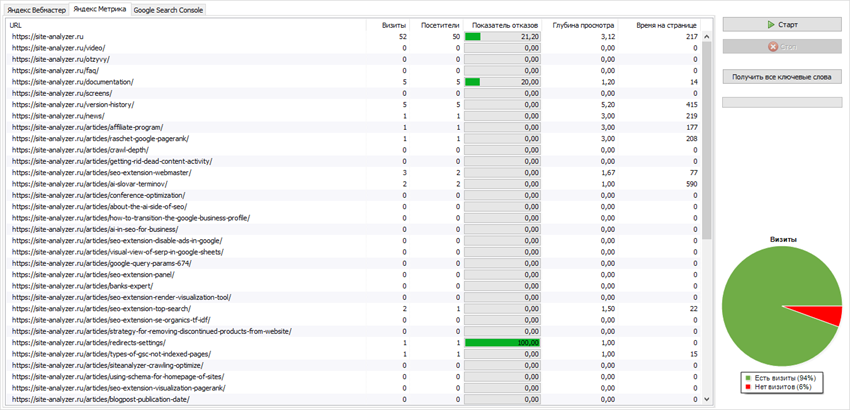This screenshot has width=850, height=410.
Task: Click Получить все ключевые слова button
Action: click(781, 76)
